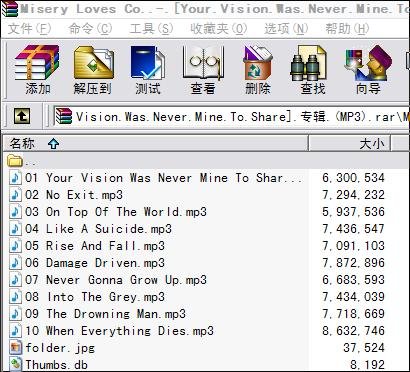Image resolution: width=410 pixels, height=372 pixels.
Task: Click size value 7,091,103
Action: pyautogui.click(x=353, y=246)
